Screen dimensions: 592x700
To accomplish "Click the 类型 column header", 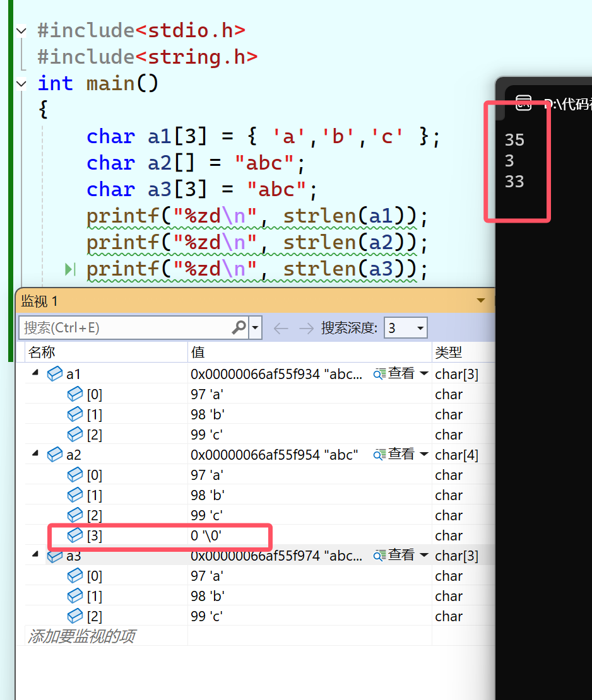I will tap(463, 353).
